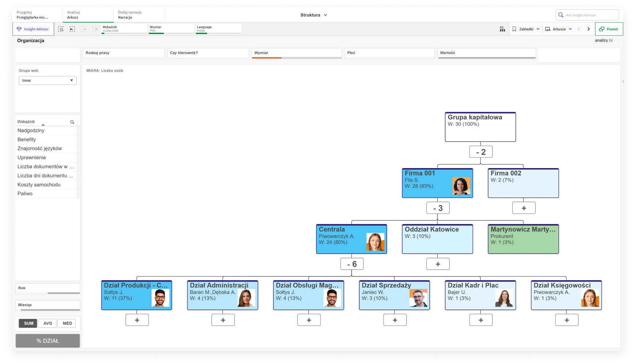
Task: Select Koszty samochodu in indicator list
Action: (x=39, y=185)
